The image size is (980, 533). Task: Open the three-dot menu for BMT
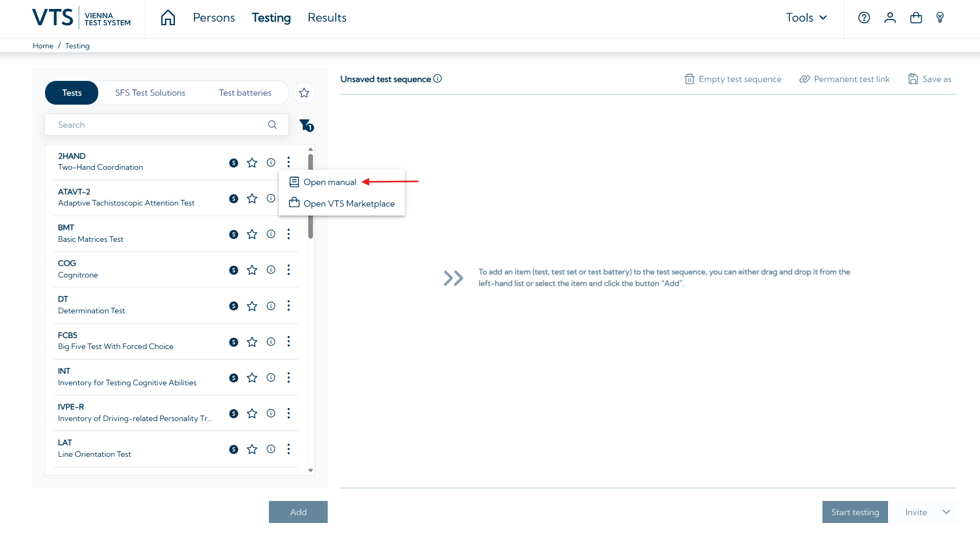click(288, 234)
